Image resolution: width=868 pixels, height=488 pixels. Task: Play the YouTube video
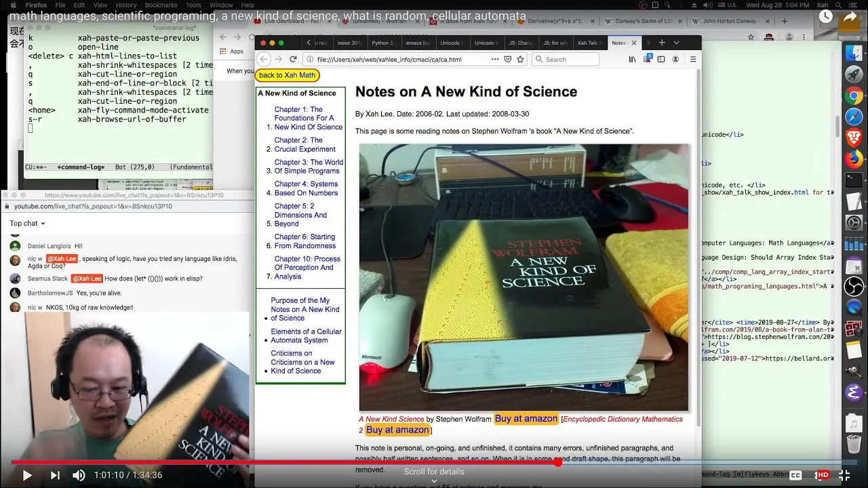coord(27,475)
